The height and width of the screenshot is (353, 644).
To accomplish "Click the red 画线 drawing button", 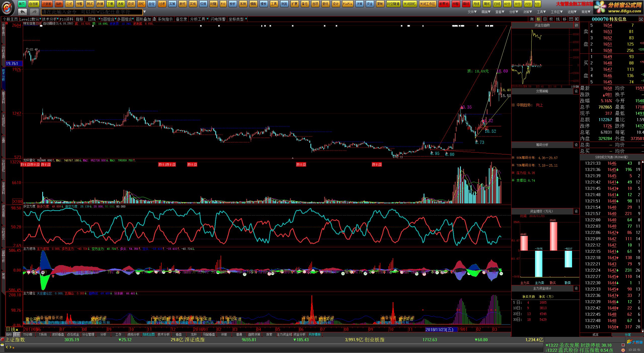I will pyautogui.click(x=466, y=4).
